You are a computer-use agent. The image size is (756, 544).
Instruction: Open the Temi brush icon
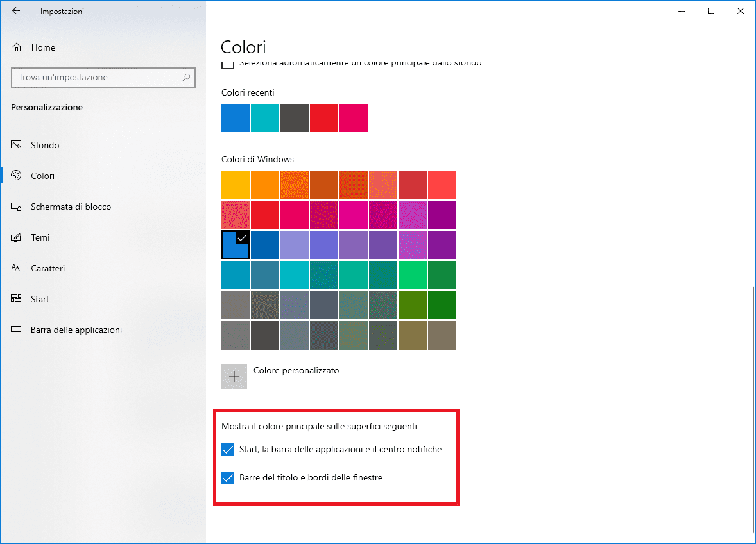click(x=17, y=237)
